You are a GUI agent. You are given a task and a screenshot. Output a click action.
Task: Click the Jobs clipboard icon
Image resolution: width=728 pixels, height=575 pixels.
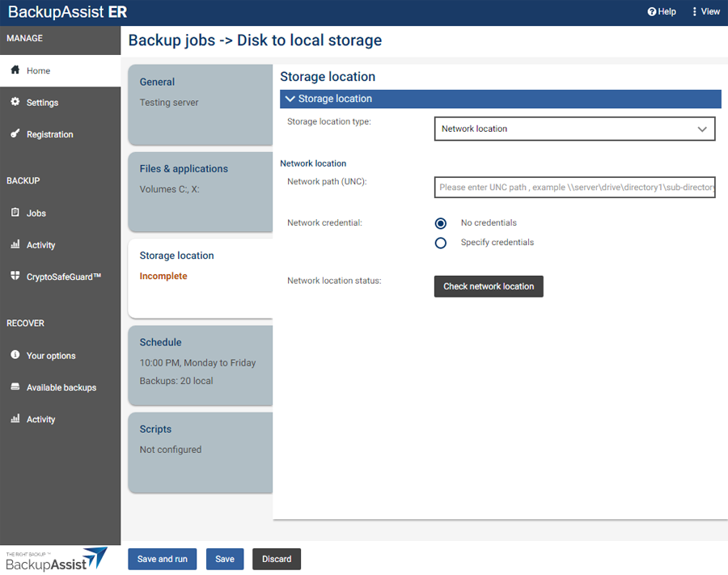[15, 213]
